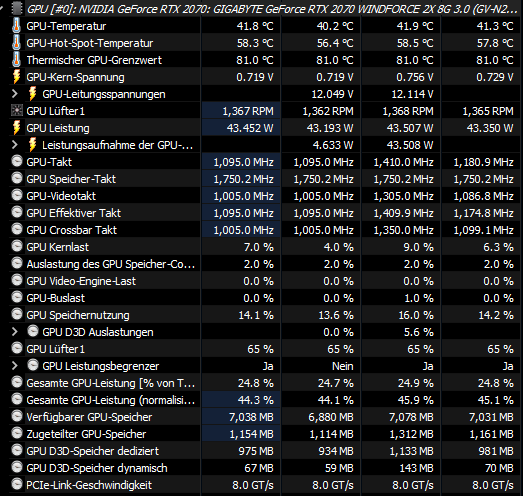Expand the GPU Leistungsbegrenzer group
523x496 pixels.
(14, 366)
